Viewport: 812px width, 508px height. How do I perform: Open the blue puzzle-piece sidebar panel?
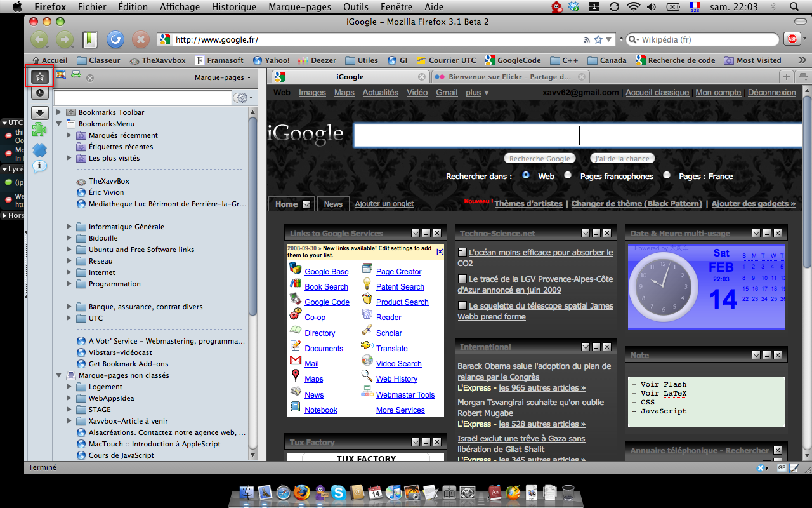(x=40, y=150)
